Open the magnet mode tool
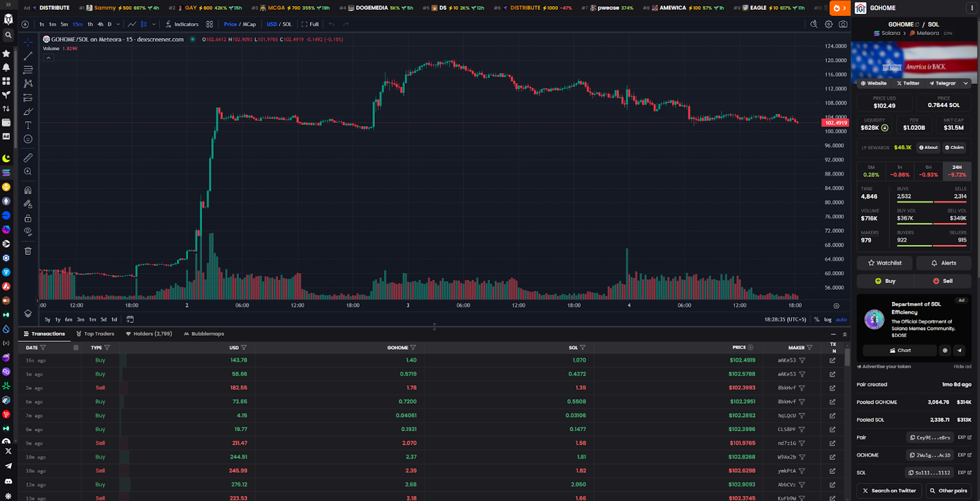Screen dimensions: 980x501 (28, 190)
